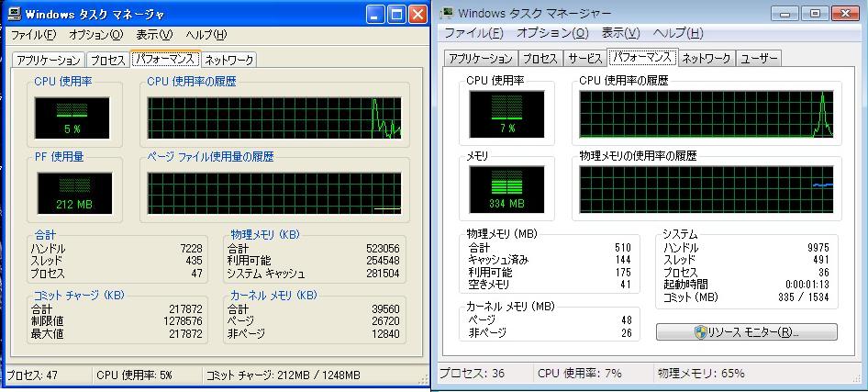Click キャッシュ済み value 144
The width and height of the screenshot is (868, 392).
pos(623,260)
